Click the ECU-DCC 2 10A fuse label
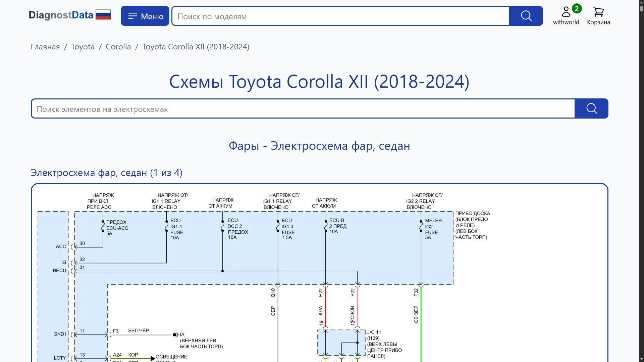Image resolution: width=644 pixels, height=362 pixels. [x=238, y=229]
